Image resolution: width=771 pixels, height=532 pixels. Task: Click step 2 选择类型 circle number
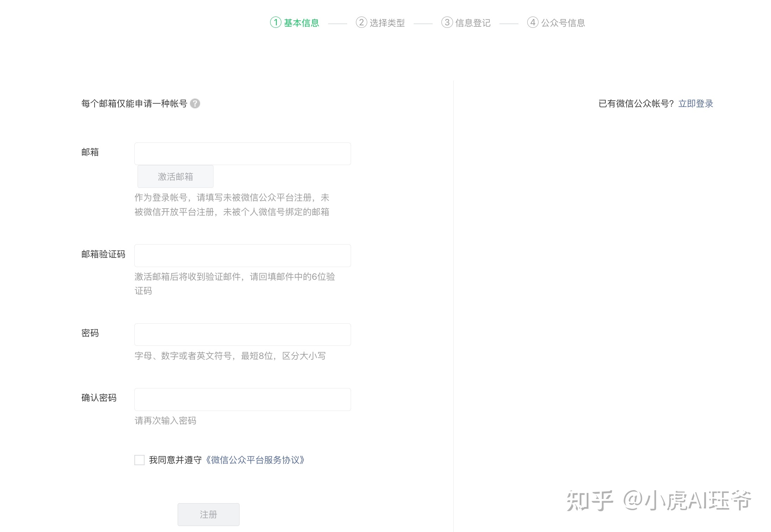tap(361, 23)
